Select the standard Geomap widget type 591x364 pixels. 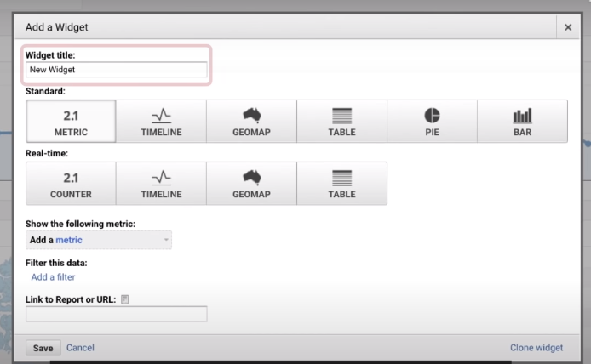click(251, 122)
